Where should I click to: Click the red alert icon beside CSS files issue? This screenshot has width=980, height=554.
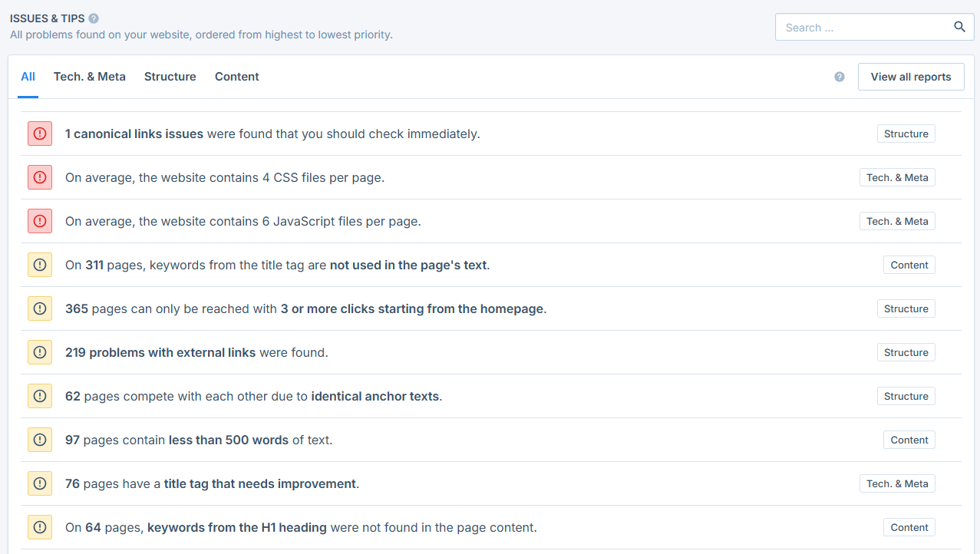[x=40, y=177]
